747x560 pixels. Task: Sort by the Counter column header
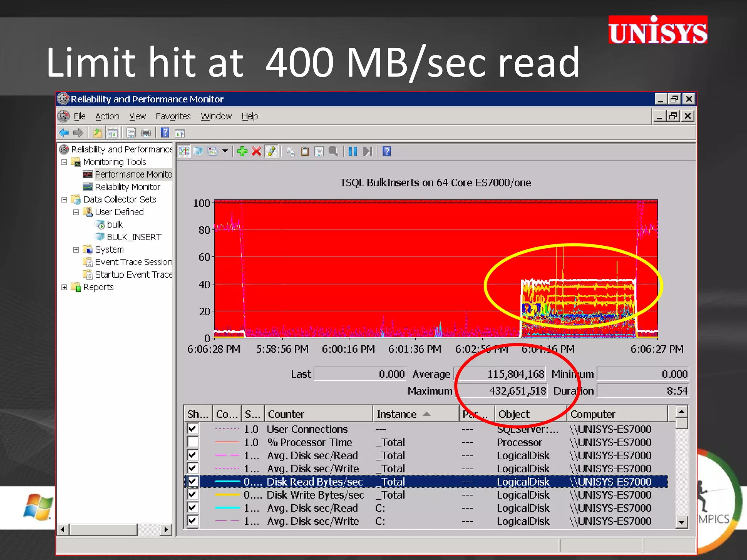pos(318,414)
